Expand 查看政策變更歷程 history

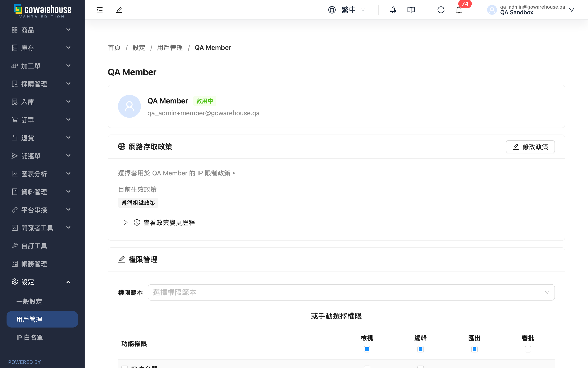[x=126, y=222]
